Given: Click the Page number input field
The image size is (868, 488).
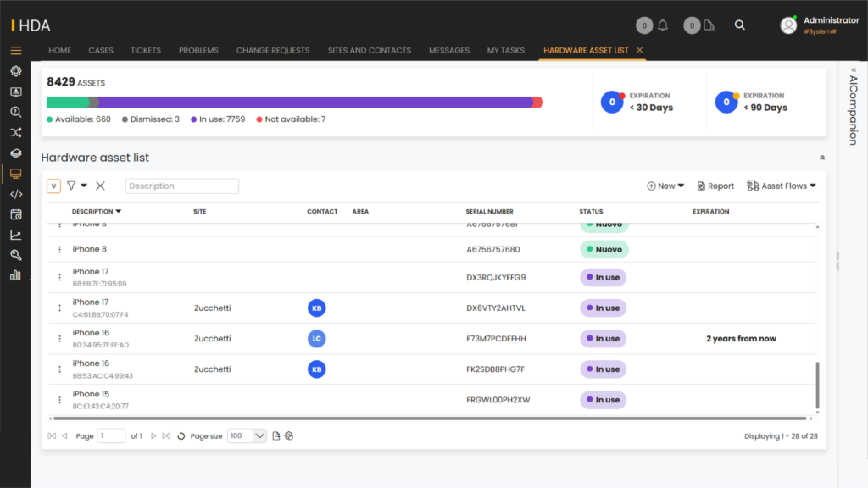Looking at the screenshot, I should (111, 436).
